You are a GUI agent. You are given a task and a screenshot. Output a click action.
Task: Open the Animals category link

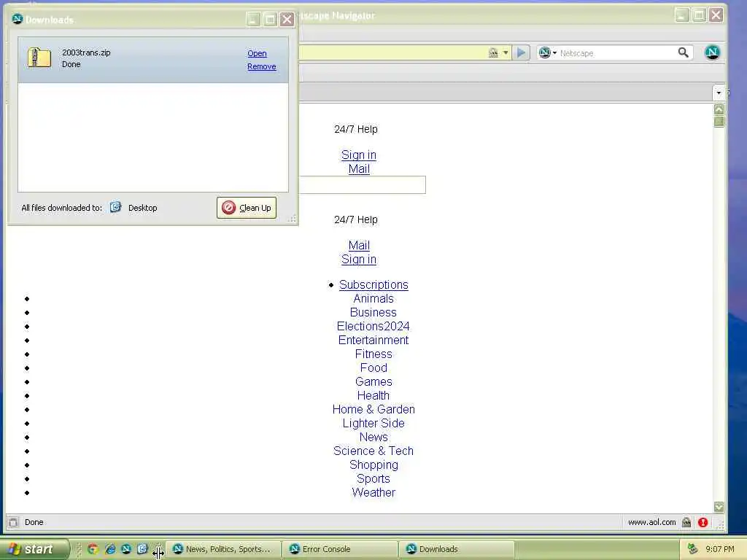click(x=373, y=298)
